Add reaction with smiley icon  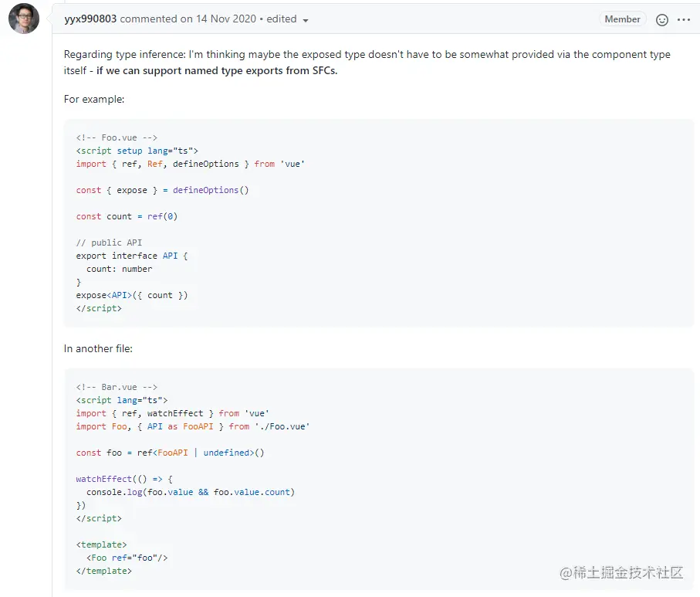[x=662, y=19]
